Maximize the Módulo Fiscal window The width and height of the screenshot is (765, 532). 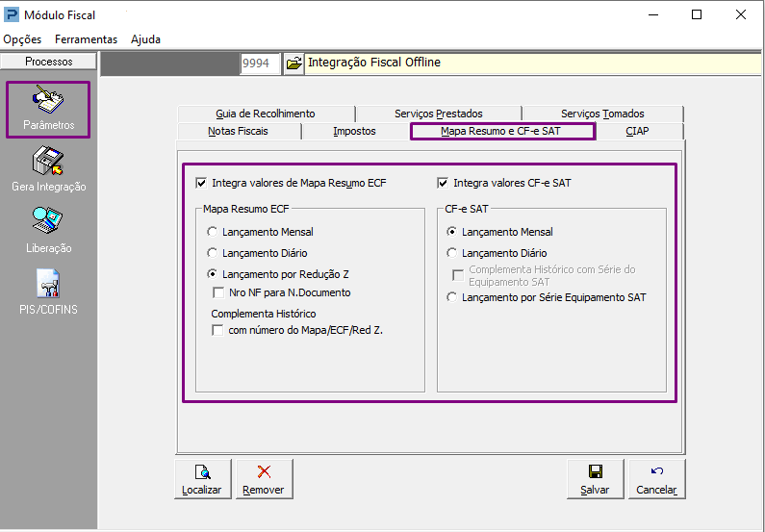point(697,14)
